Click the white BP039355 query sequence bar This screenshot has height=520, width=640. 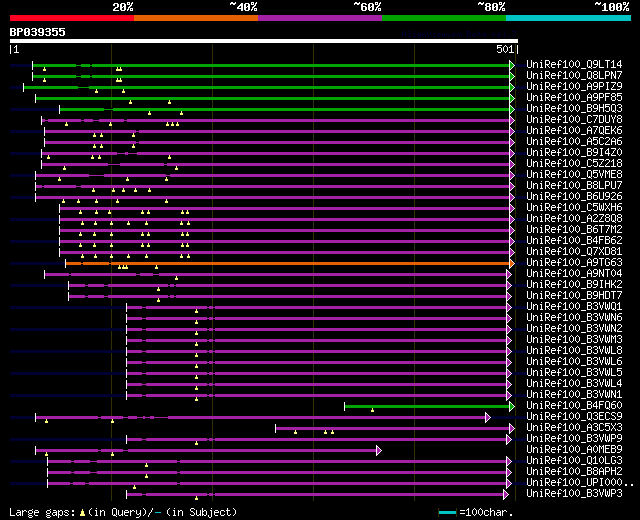click(264, 41)
